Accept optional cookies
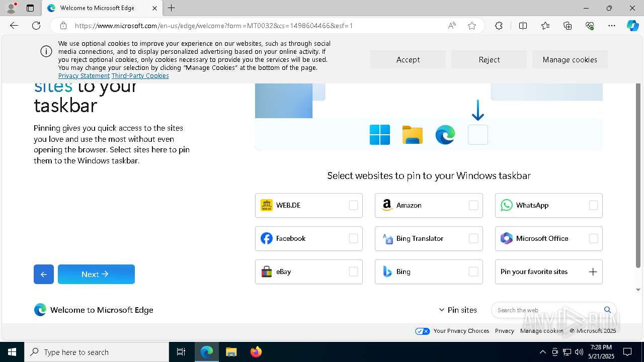 click(408, 59)
